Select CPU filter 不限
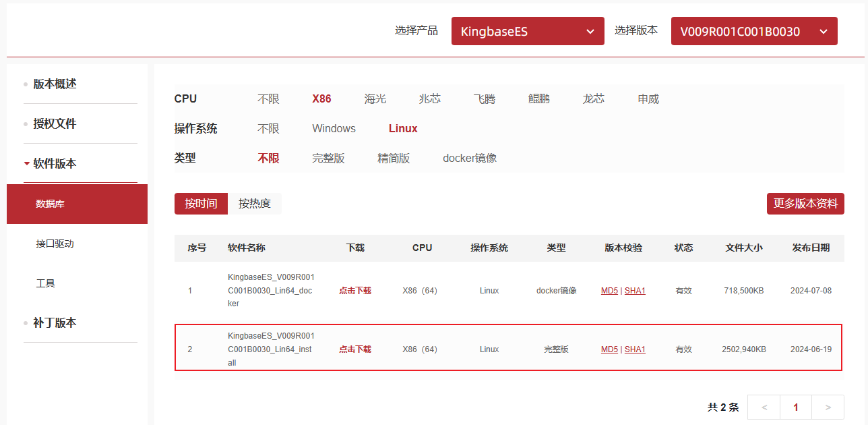Viewport: 868px width, 425px height. 268,98
